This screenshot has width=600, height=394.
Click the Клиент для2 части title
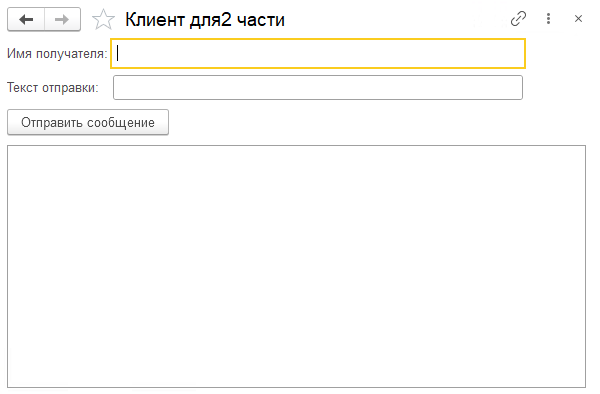[x=205, y=20]
